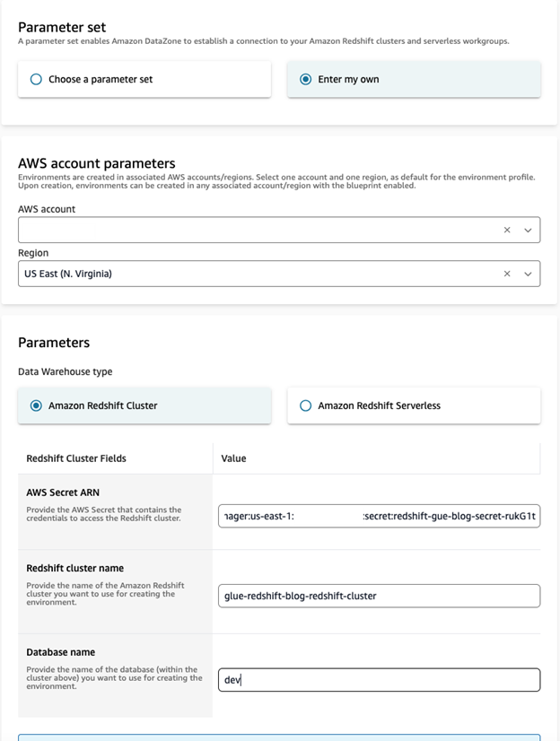Click the Parameters heading
Screen dimensions: 560x741
point(54,343)
